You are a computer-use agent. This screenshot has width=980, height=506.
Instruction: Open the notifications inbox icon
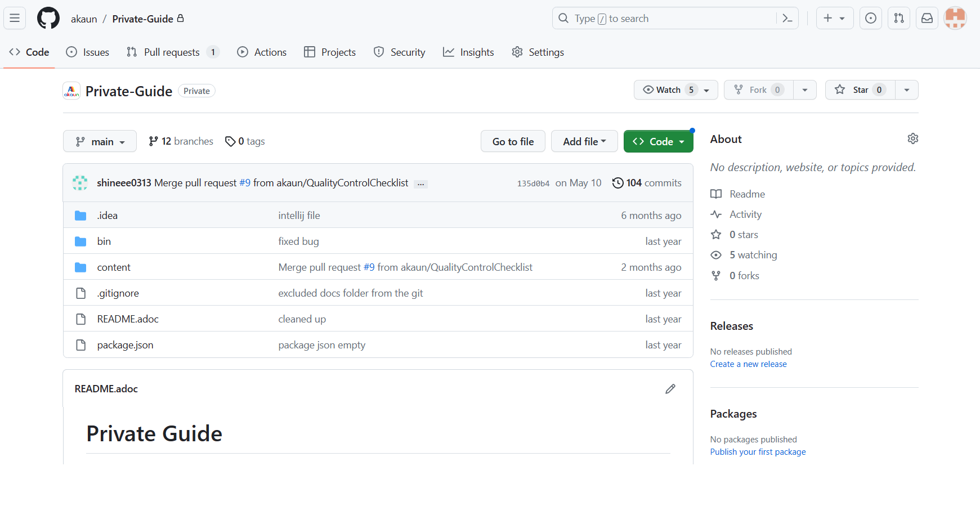pyautogui.click(x=927, y=19)
